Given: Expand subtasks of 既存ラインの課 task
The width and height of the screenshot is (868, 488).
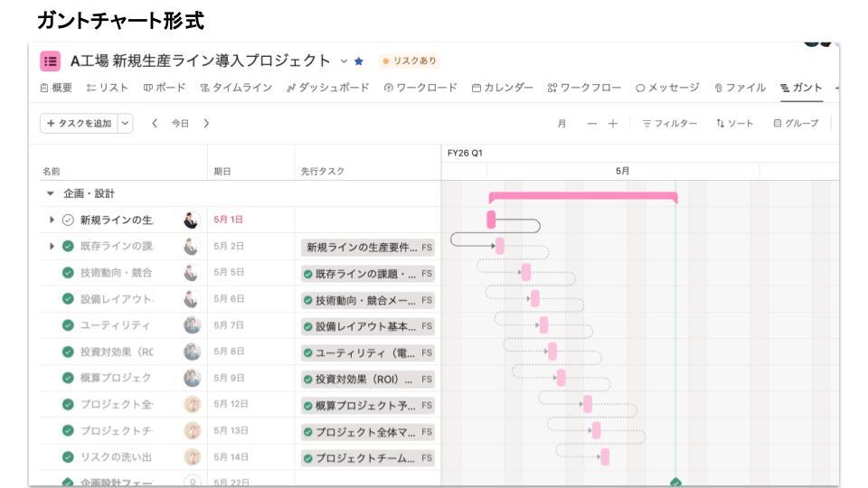Looking at the screenshot, I should tap(52, 246).
